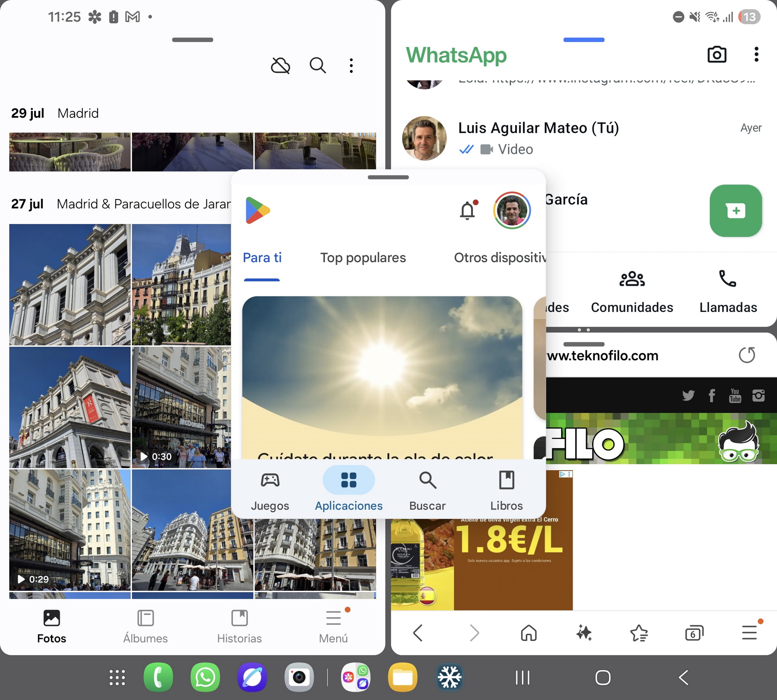777x700 pixels.
Task: Tap the back navigation button
Action: tap(684, 677)
